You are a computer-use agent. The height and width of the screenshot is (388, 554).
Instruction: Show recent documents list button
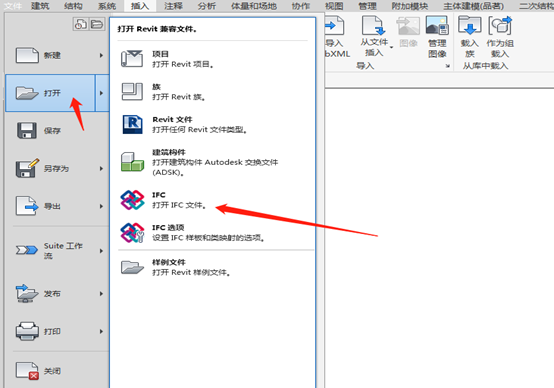click(x=81, y=24)
